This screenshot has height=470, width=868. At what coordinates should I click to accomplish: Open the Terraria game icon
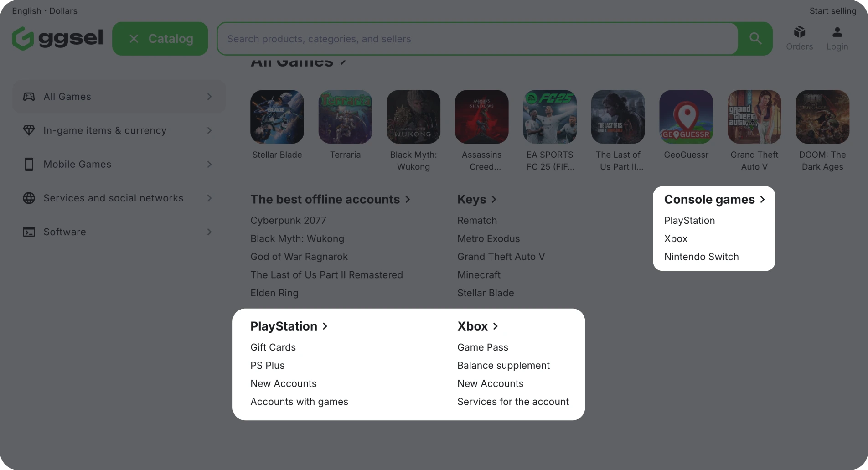click(345, 117)
